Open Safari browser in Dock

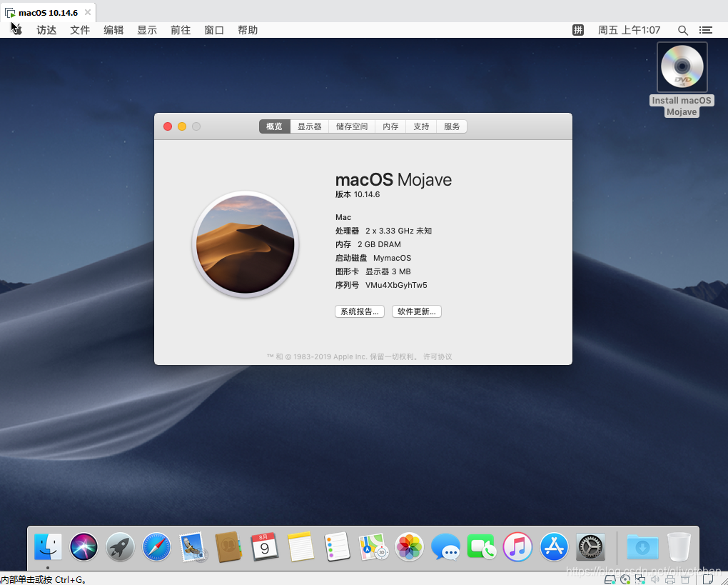point(156,547)
